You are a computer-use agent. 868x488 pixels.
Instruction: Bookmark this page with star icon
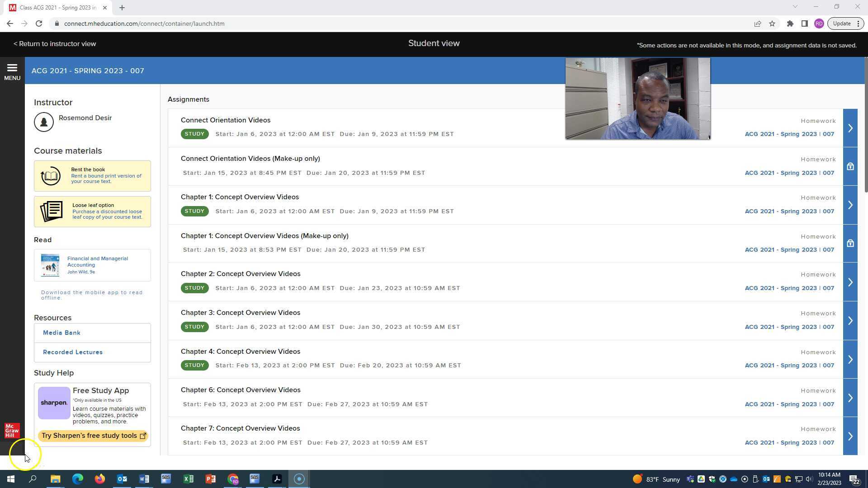(772, 23)
